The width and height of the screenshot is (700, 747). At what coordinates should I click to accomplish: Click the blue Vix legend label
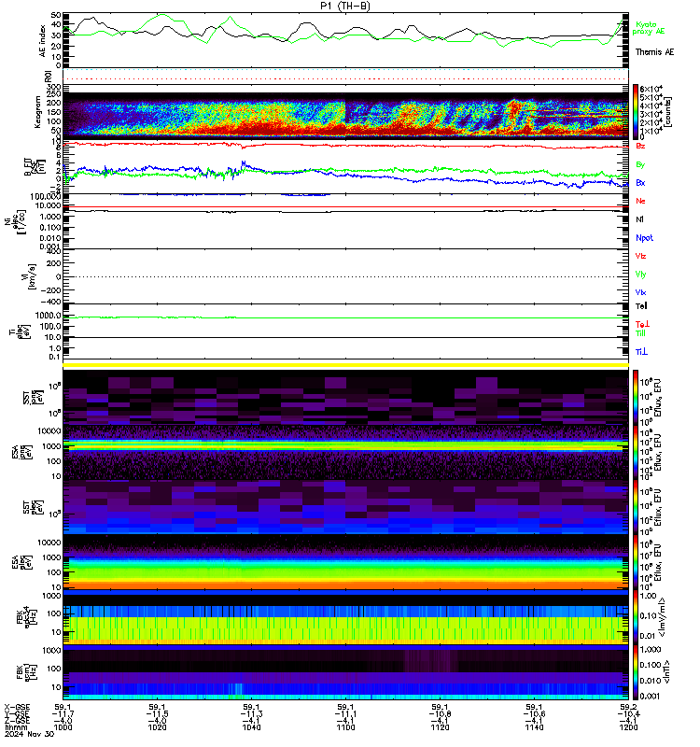[640, 292]
